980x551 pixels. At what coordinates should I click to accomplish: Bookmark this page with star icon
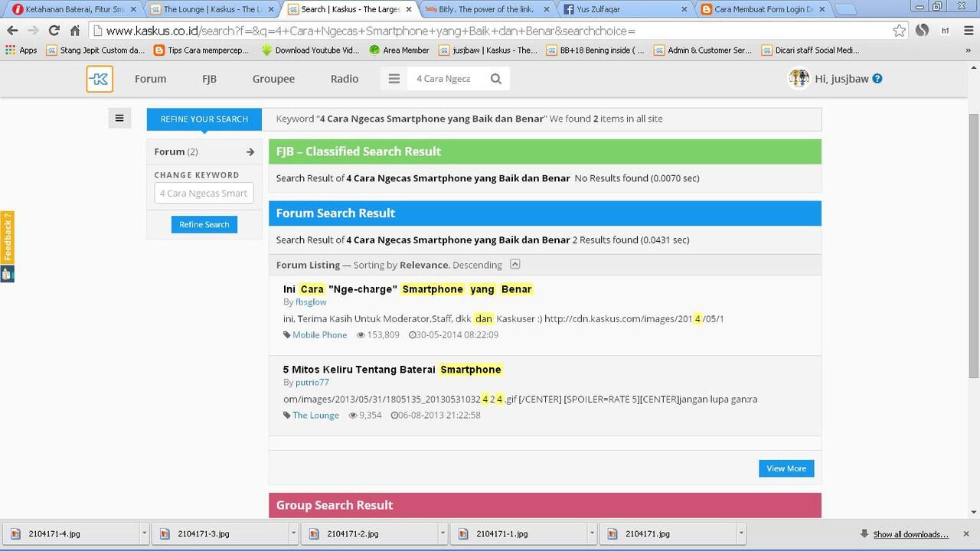coord(899,31)
